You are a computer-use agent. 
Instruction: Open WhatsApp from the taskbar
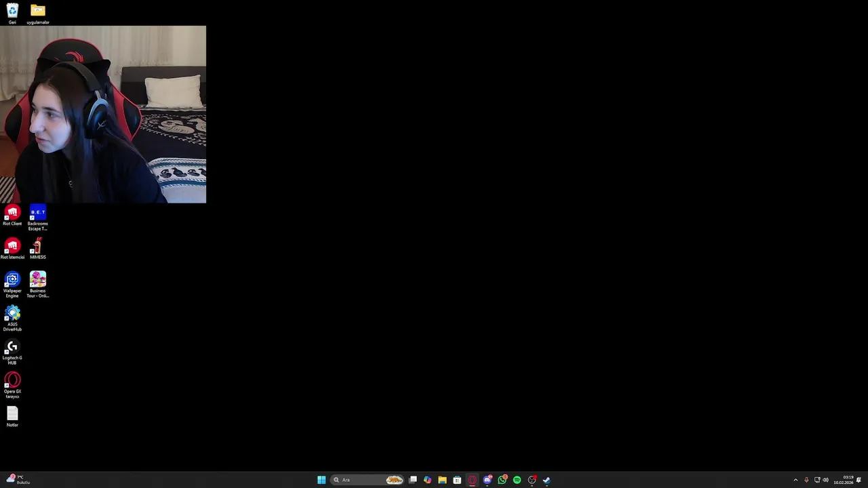(x=502, y=480)
